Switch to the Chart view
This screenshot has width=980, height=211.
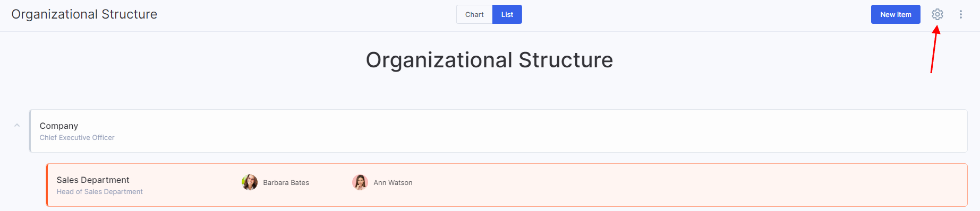pyautogui.click(x=474, y=14)
